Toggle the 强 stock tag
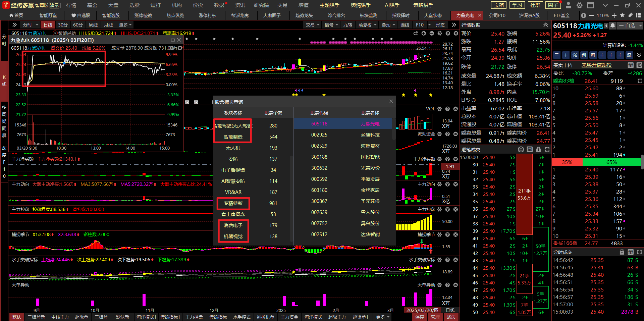644x321 pixels. click(x=575, y=55)
